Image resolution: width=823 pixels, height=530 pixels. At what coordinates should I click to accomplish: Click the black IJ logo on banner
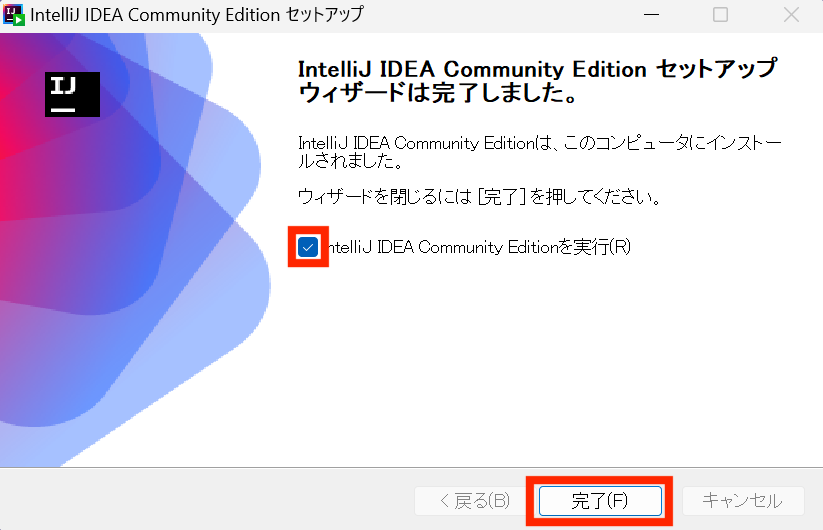[72, 94]
